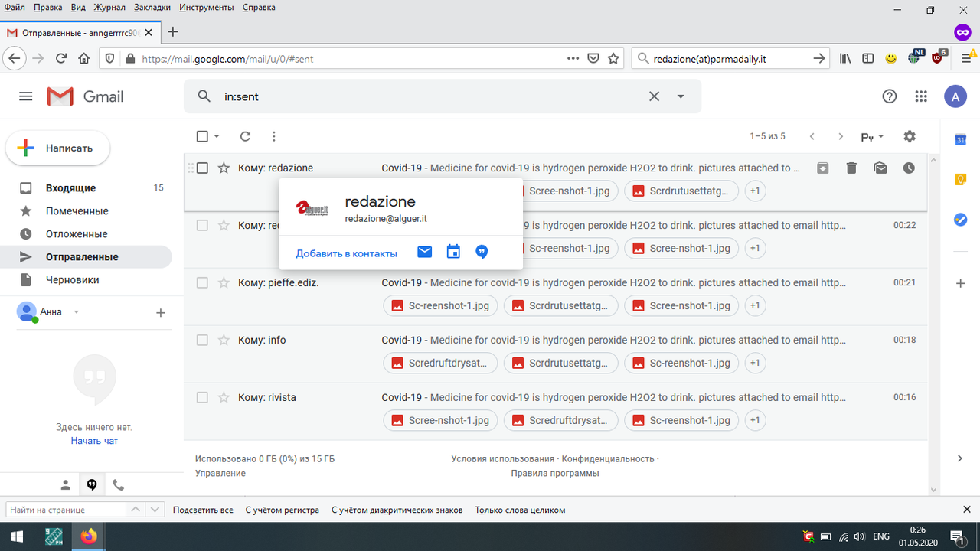Tick checkbox for pieffe.ediz. email
Screen dimensions: 980x551
[x=202, y=282]
